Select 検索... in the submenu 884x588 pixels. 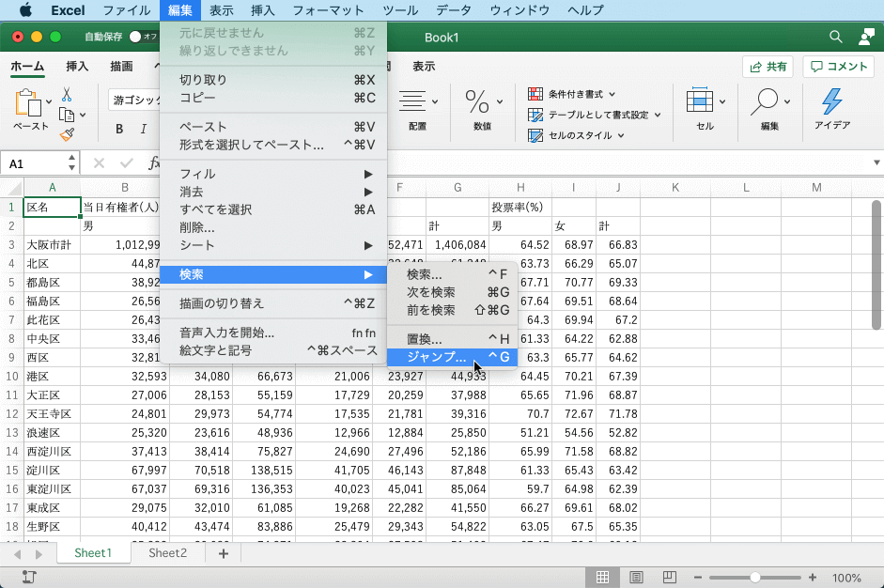tap(452, 274)
